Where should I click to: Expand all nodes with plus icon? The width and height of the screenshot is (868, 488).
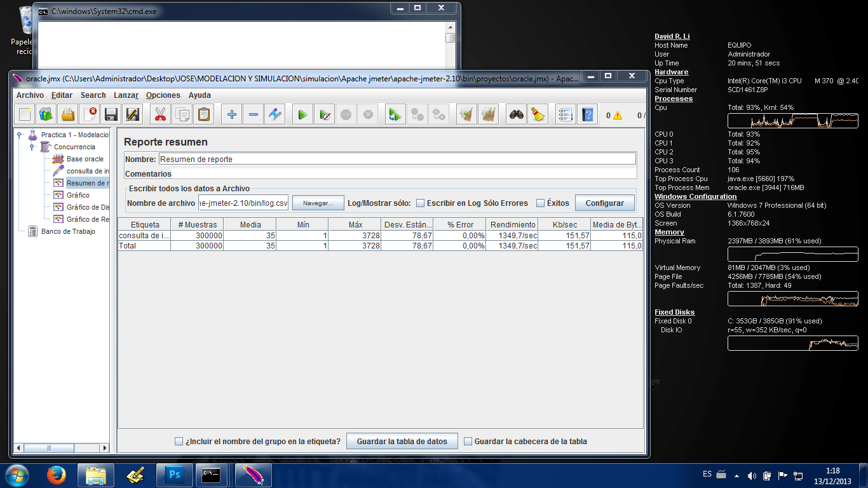[231, 114]
